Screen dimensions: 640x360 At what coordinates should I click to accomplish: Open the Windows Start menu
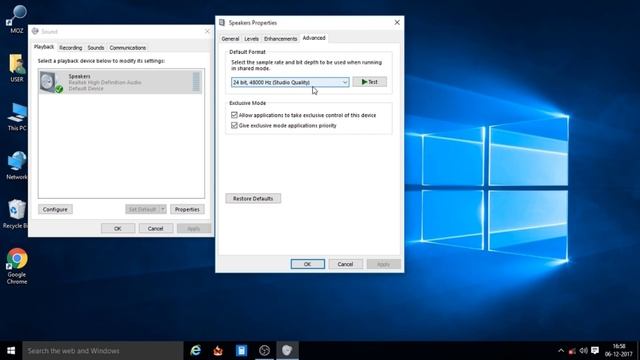(11, 351)
